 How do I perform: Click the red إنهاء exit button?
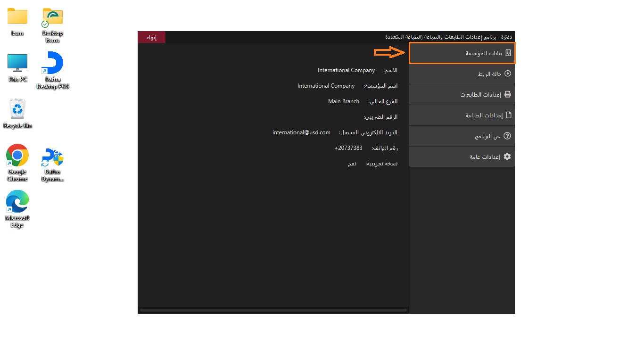(152, 37)
